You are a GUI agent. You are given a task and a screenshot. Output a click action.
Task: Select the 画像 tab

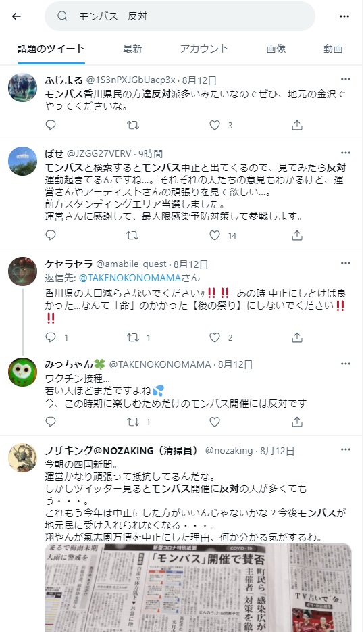pyautogui.click(x=276, y=49)
